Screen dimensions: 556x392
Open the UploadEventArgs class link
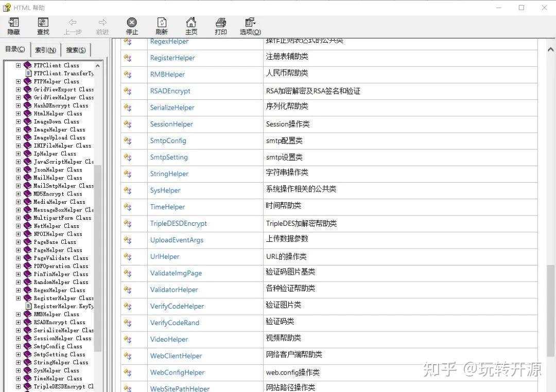(177, 240)
